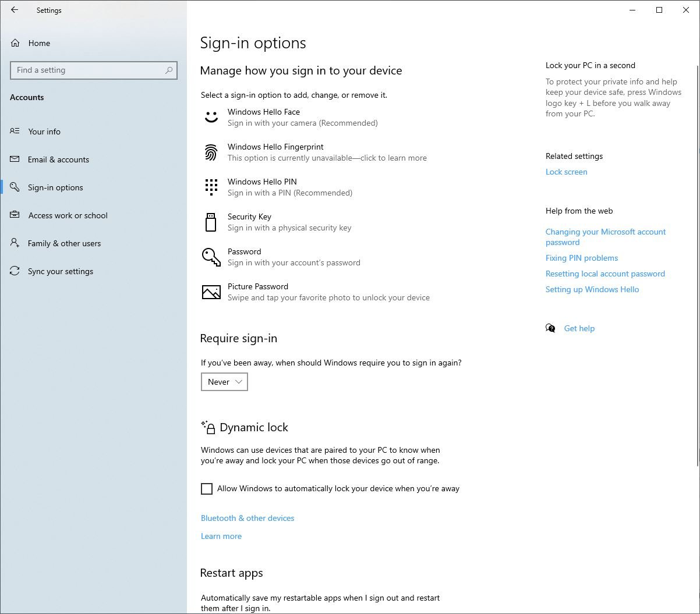The image size is (700, 614).
Task: Open Your info settings page
Action: pyautogui.click(x=93, y=132)
